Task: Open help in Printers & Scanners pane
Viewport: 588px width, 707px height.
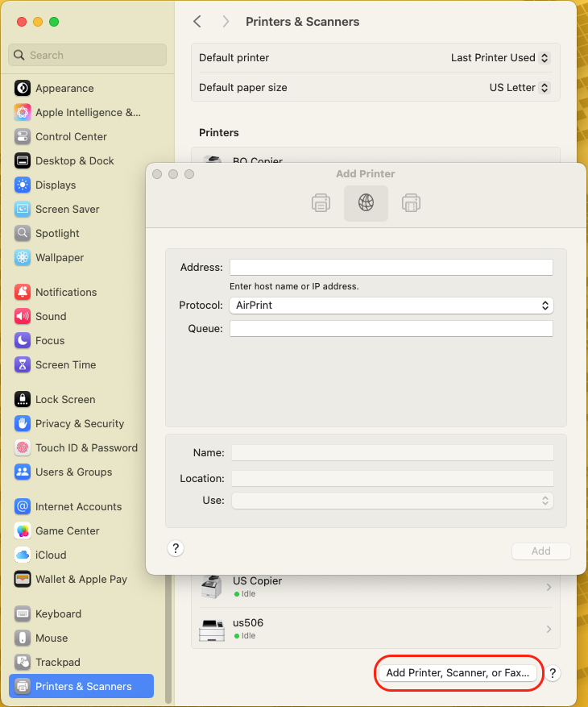Action: pos(553,673)
